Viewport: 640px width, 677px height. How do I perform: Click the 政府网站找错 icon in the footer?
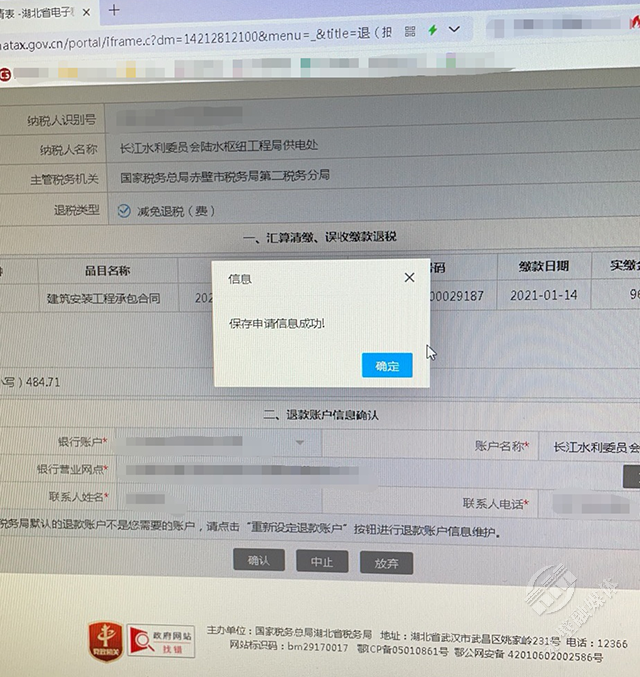coord(161,641)
